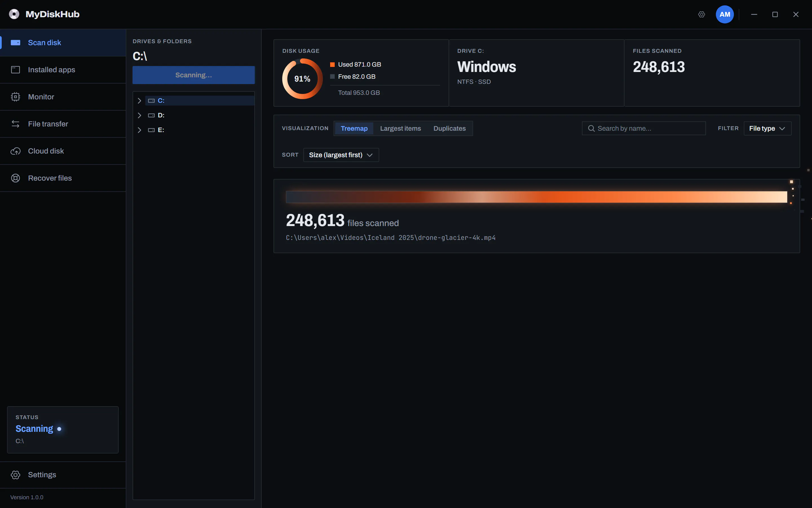
Task: Click the Scanning status card
Action: [63, 430]
